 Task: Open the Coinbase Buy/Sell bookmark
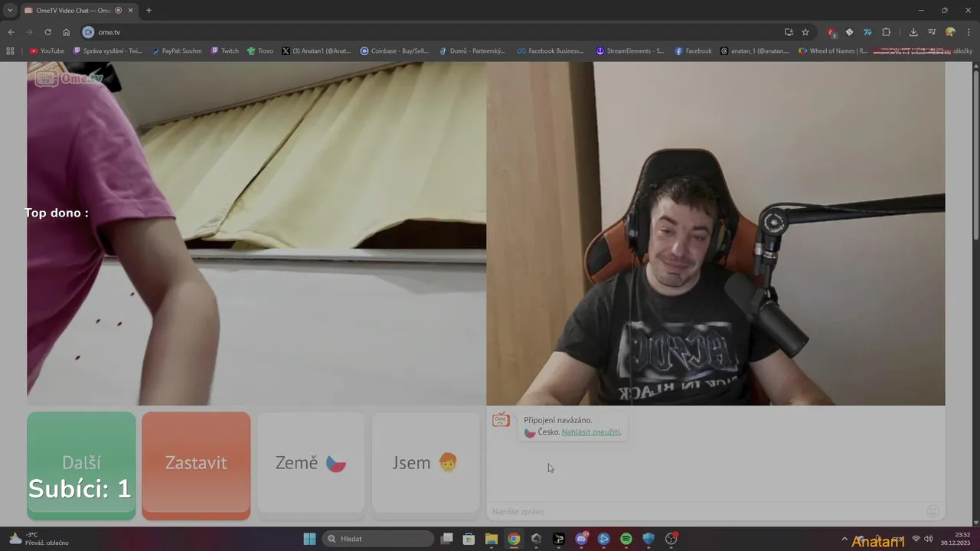pos(395,51)
